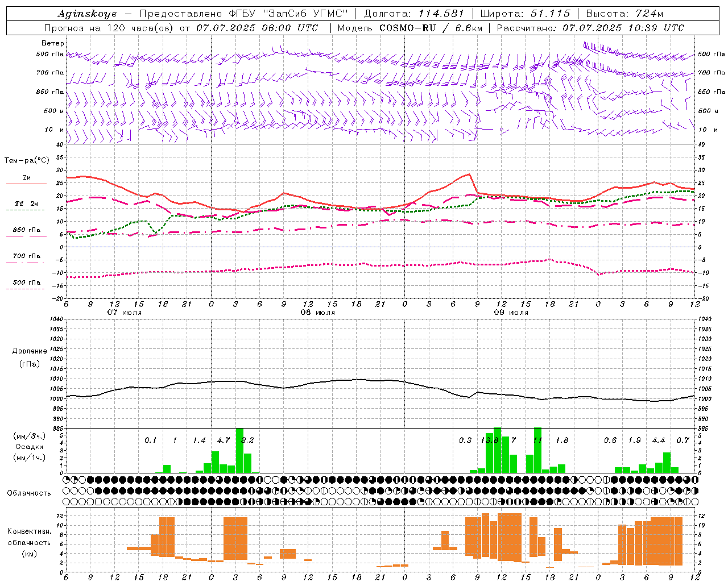Click the 11 precipitation total
The width and height of the screenshot is (728, 582).
537,440
